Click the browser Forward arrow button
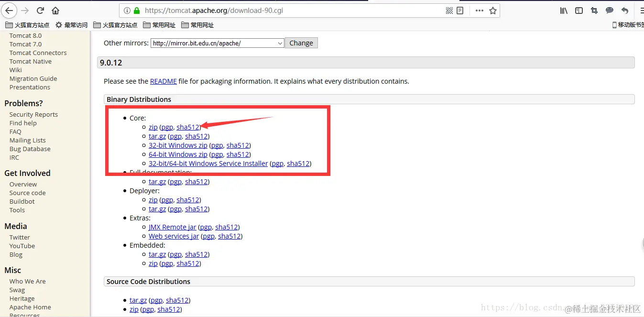 click(25, 11)
